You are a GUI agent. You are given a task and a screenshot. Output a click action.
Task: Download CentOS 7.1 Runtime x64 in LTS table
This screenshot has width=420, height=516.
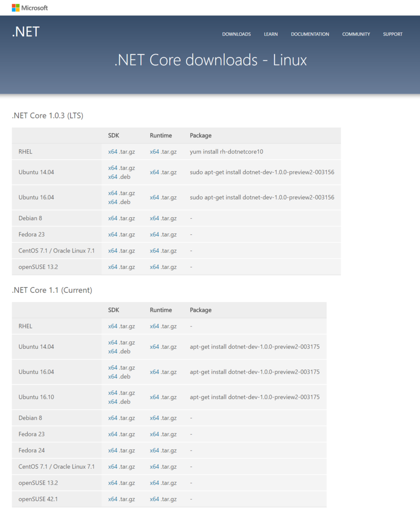[155, 251]
